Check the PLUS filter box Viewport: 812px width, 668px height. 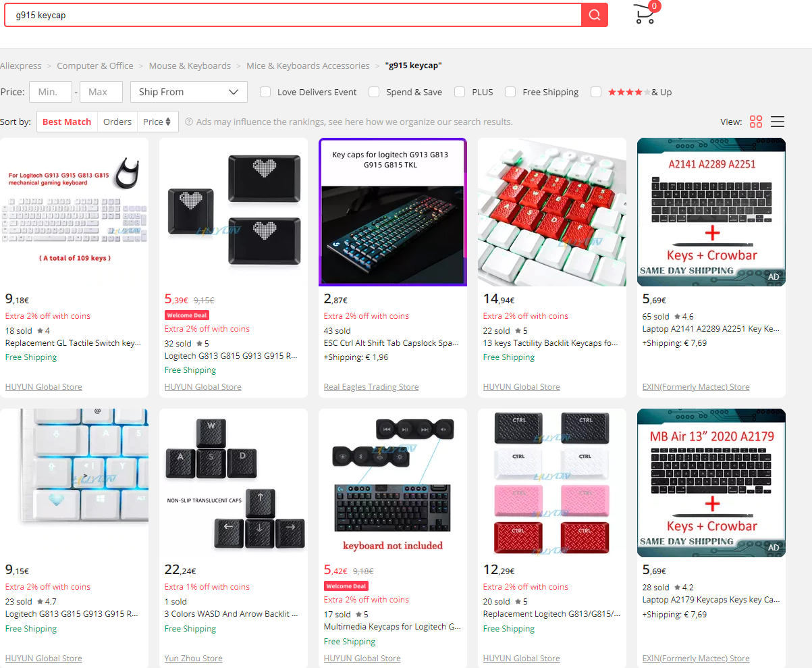460,92
